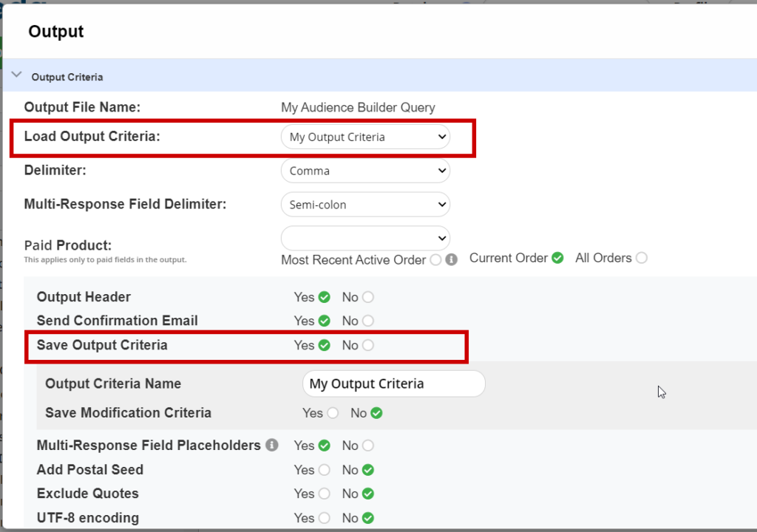Set Exclude Quotes to Yes
757x532 pixels.
(x=324, y=494)
